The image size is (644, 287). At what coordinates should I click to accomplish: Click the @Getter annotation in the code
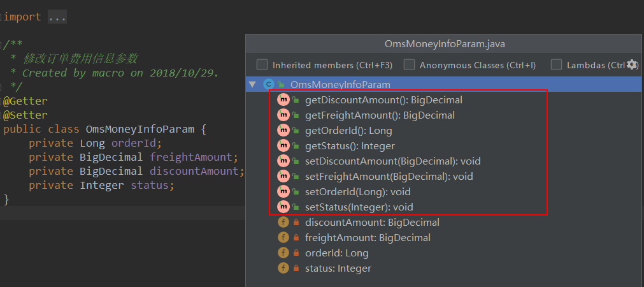pyautogui.click(x=25, y=101)
